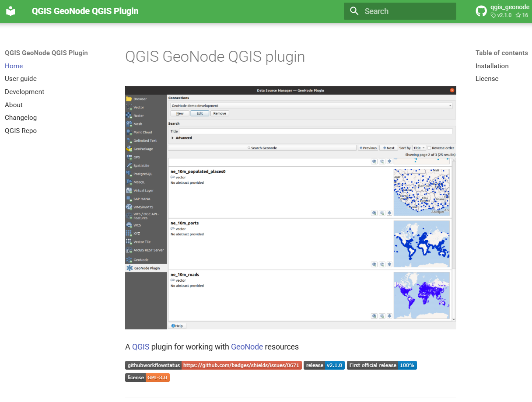
Task: Click into the header Search field
Action: click(400, 11)
